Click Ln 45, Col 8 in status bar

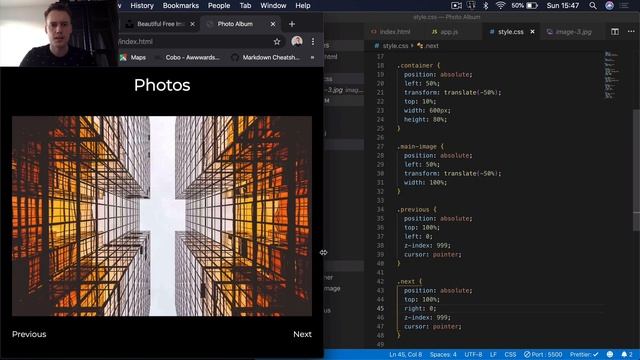click(x=405, y=354)
